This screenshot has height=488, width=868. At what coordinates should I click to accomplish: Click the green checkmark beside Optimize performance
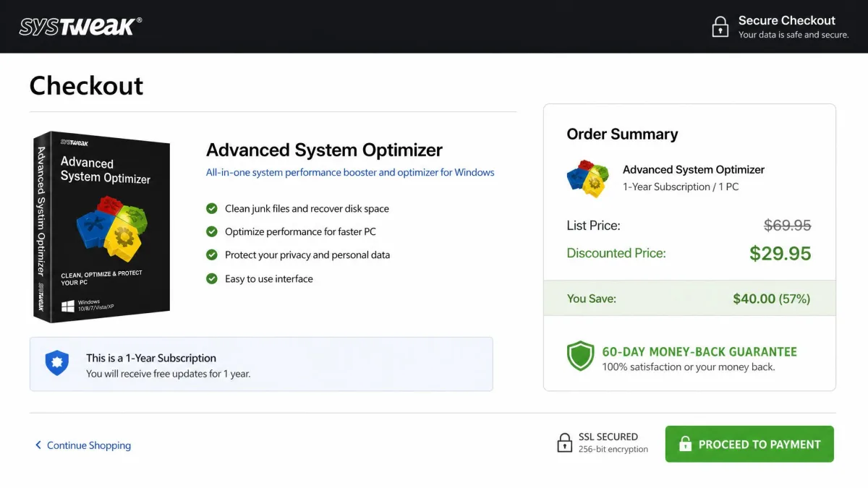(212, 231)
